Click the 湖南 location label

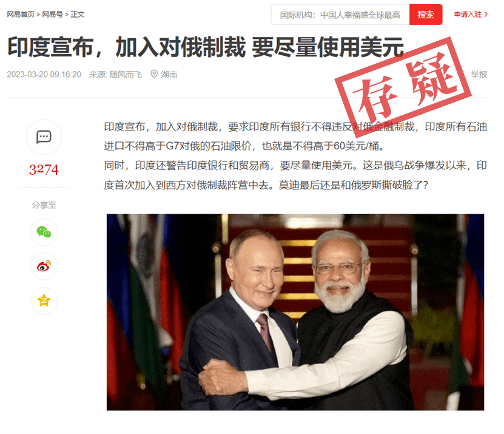(169, 75)
